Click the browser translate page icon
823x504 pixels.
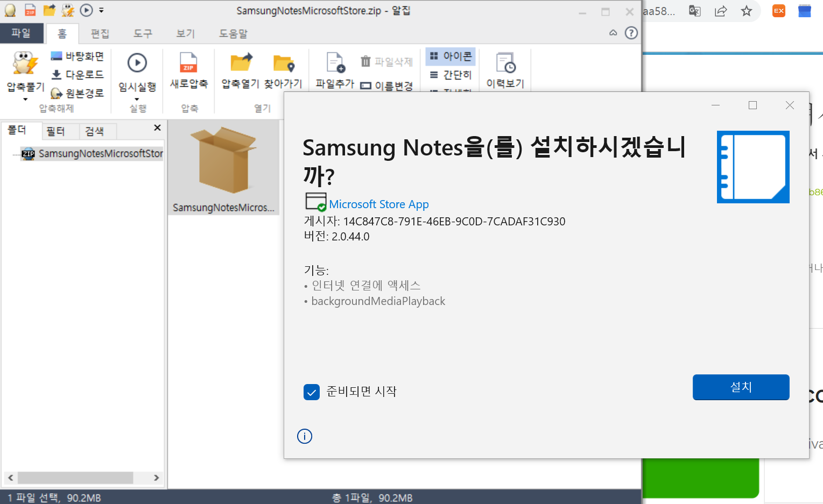click(695, 11)
